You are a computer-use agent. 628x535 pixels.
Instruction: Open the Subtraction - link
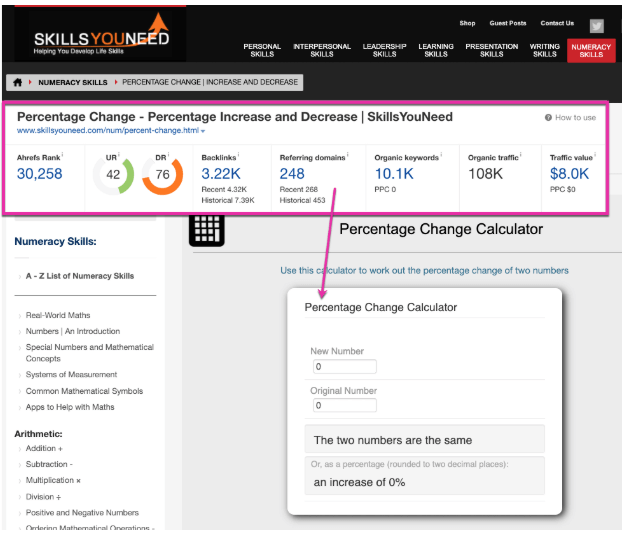(x=49, y=465)
